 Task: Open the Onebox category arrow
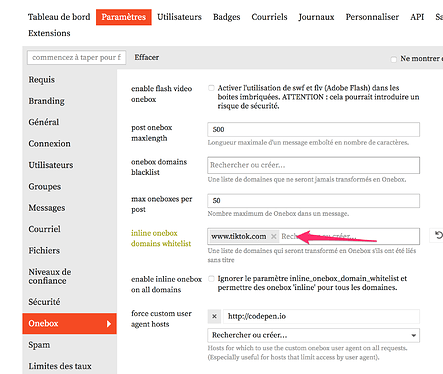(x=109, y=324)
